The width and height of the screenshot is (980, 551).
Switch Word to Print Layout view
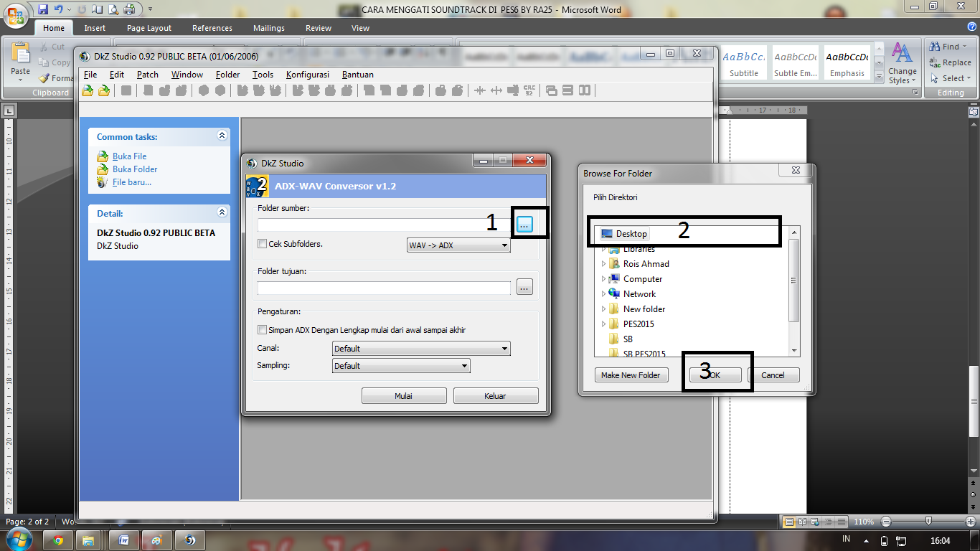point(790,522)
